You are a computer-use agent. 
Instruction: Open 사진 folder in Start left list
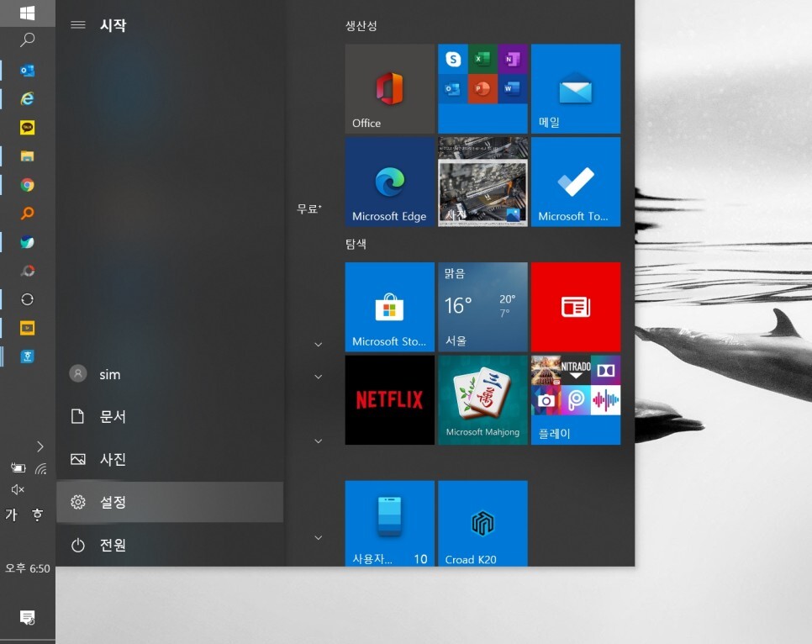tap(170, 459)
